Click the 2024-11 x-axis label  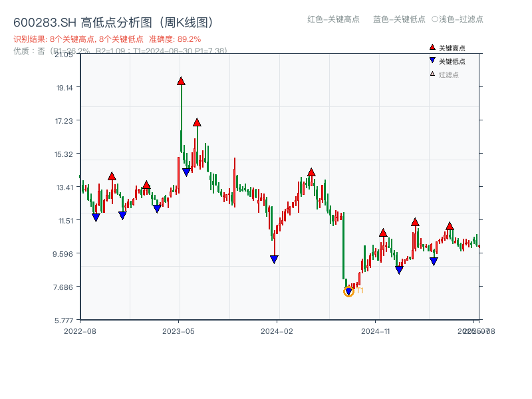click(x=376, y=331)
